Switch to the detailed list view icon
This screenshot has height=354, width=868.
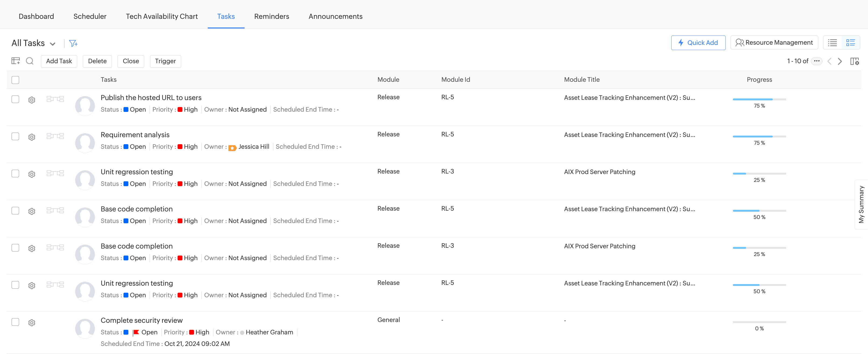point(851,43)
